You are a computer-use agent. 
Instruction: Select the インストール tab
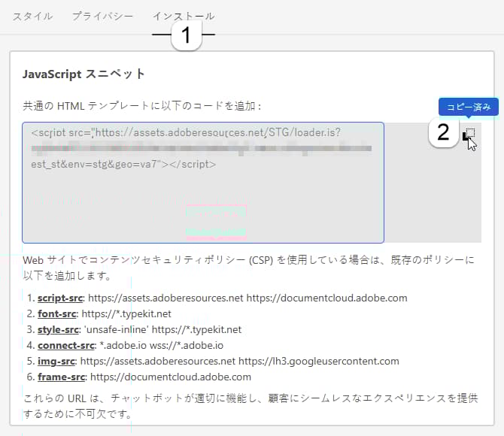click(184, 16)
